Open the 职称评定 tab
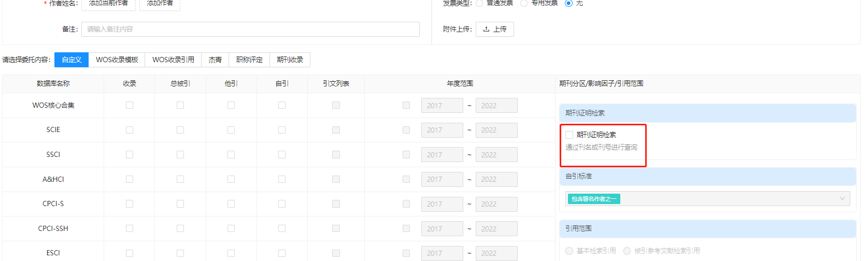 [x=249, y=60]
